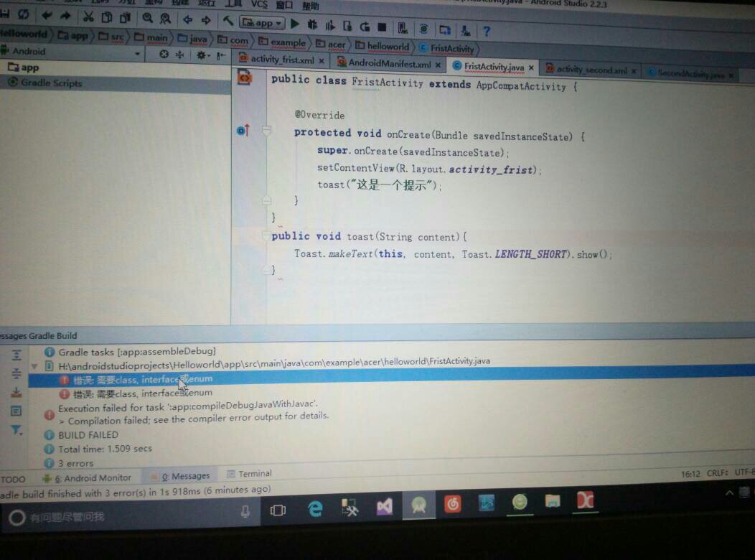755x560 pixels.
Task: Click the 'app' breadcrumb
Action: point(74,35)
